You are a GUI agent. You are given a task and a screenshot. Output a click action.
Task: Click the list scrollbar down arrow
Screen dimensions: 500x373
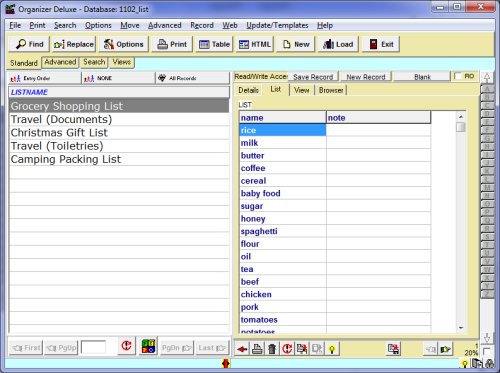pyautogui.click(x=461, y=328)
